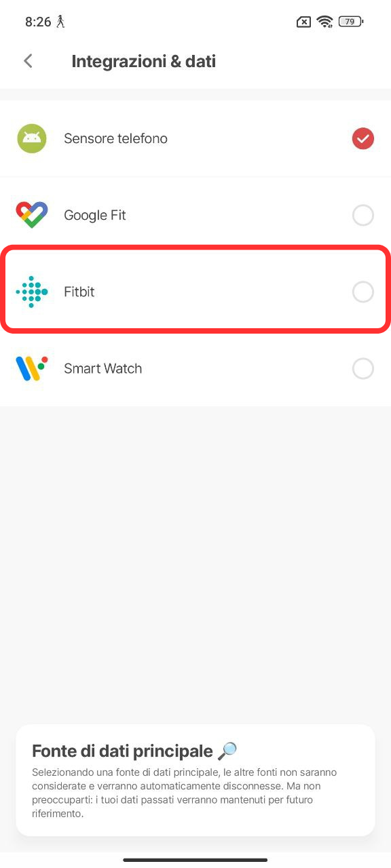Tap the Wi-Fi status bar icon
Viewport: 391px width, 868px height.
click(325, 22)
